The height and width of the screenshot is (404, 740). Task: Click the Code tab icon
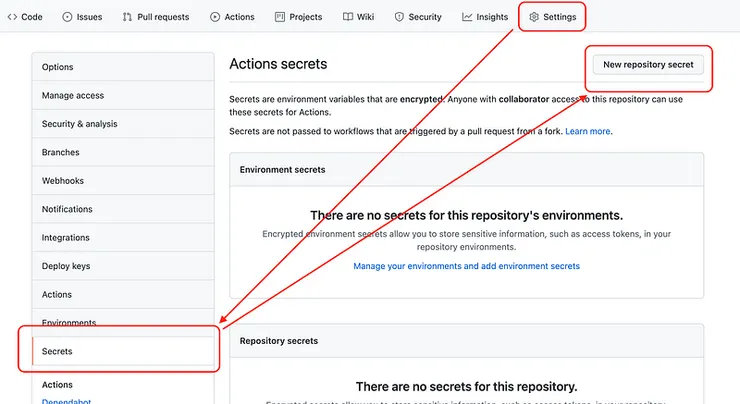coord(12,17)
